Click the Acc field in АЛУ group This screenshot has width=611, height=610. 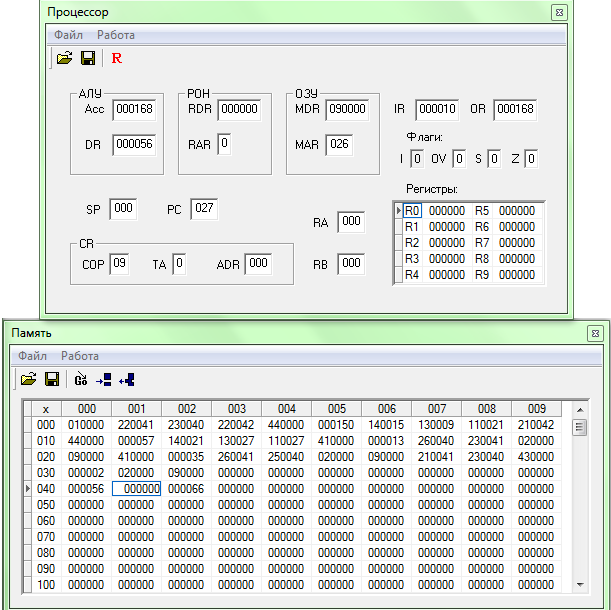(x=133, y=109)
